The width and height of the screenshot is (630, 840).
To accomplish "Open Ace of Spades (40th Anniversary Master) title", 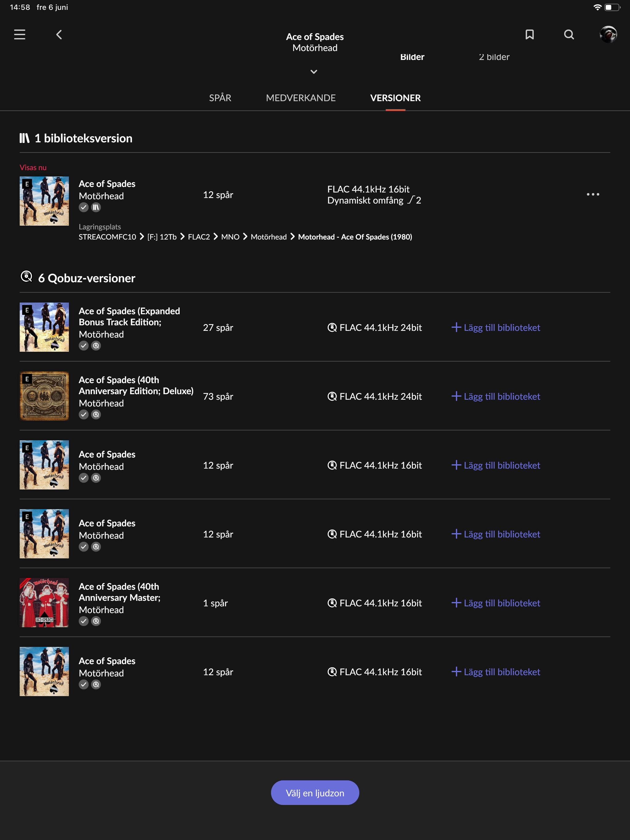I will click(x=119, y=592).
